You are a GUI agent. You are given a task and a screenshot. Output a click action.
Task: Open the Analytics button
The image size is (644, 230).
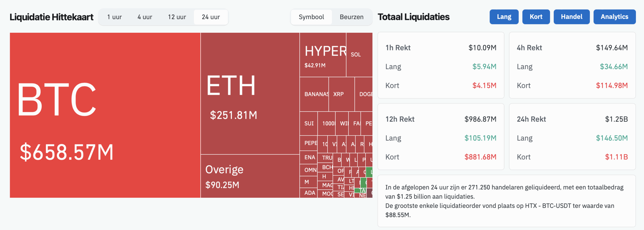[x=615, y=17]
